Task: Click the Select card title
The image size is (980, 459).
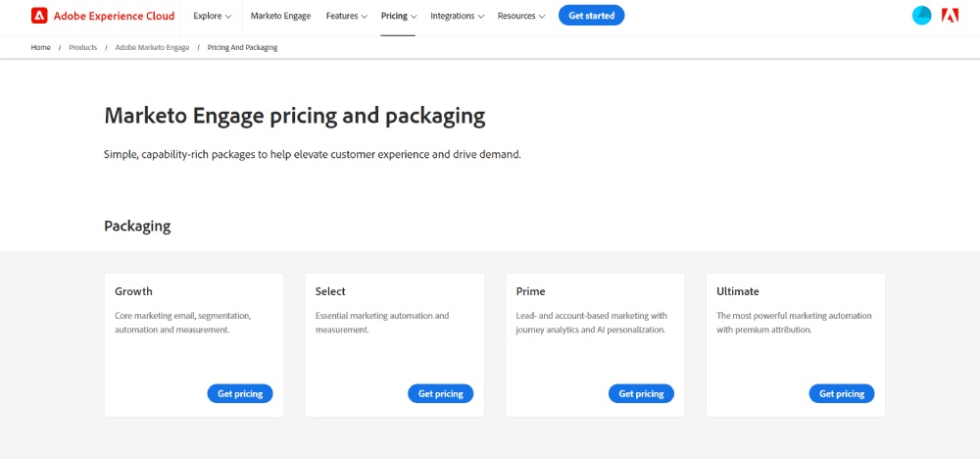Action: click(330, 291)
